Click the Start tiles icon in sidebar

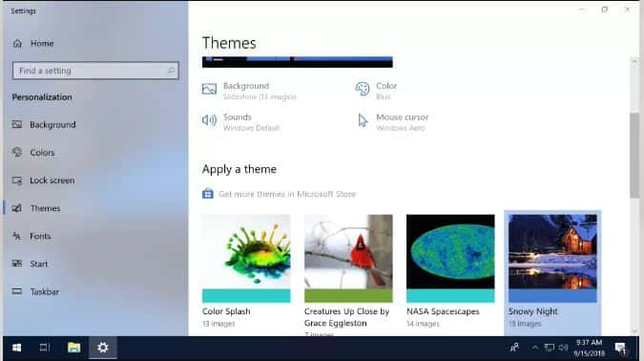click(x=17, y=264)
